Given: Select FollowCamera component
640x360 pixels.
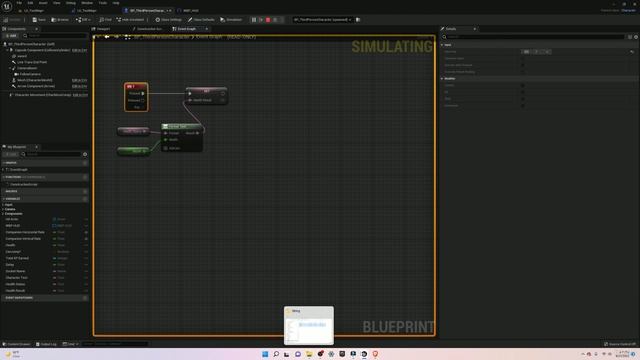Looking at the screenshot, I should pyautogui.click(x=29, y=74).
